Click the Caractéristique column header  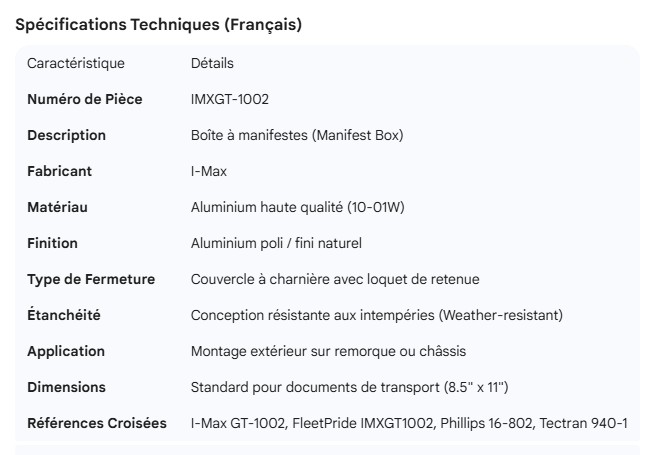[76, 64]
